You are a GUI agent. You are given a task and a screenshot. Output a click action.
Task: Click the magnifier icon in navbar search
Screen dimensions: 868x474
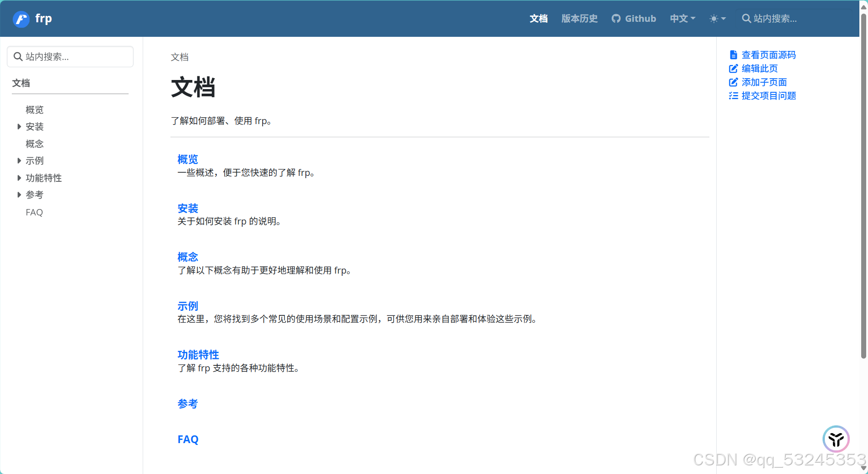click(x=746, y=19)
